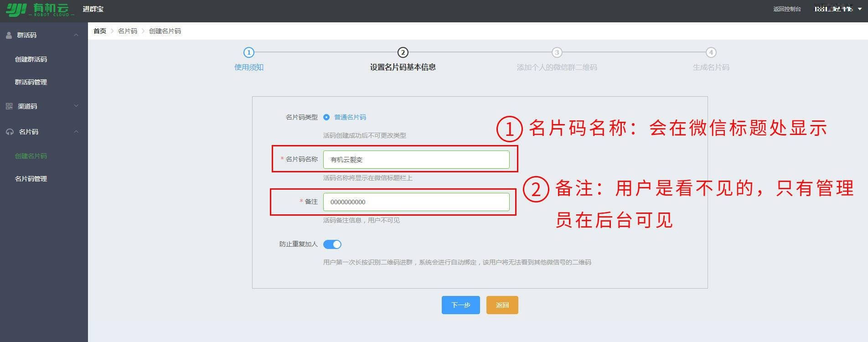
Task: Click the 下一步 button
Action: pyautogui.click(x=461, y=305)
